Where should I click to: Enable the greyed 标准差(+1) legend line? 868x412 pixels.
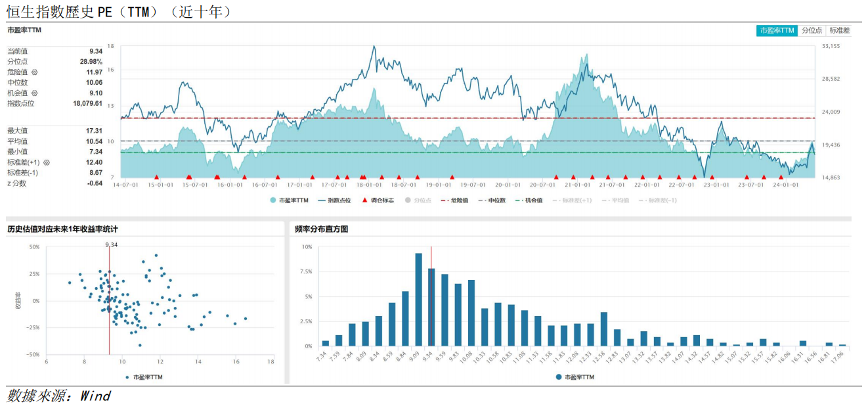[572, 200]
